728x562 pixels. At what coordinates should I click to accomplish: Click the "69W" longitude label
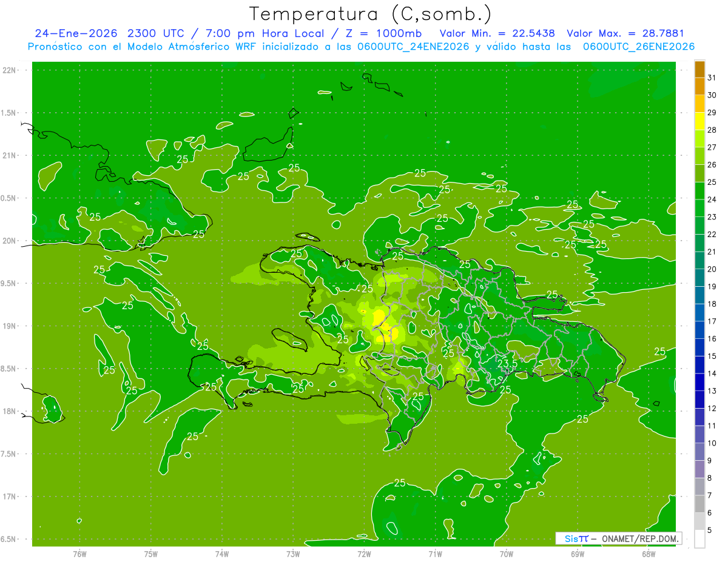pos(578,554)
